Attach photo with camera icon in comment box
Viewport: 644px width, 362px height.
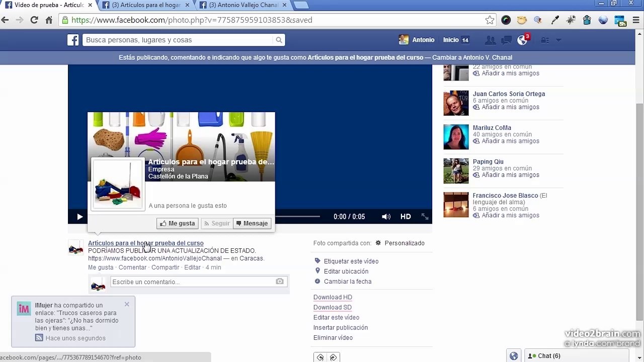coord(280,282)
